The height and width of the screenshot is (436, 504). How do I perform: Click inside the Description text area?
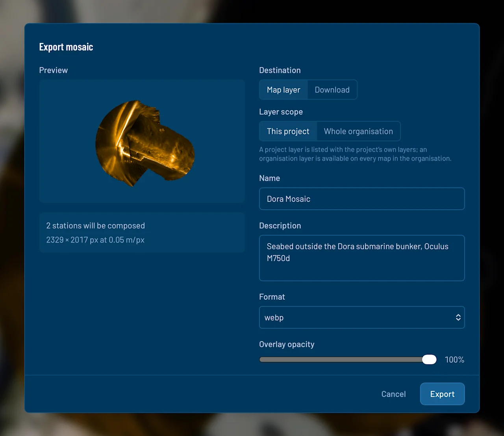coord(362,258)
